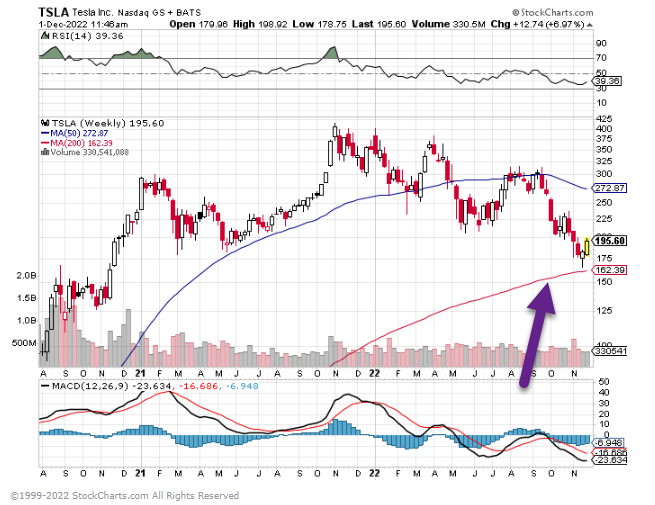
Task: Click the 272.87 MA(50) price tag
Action: pyautogui.click(x=610, y=188)
